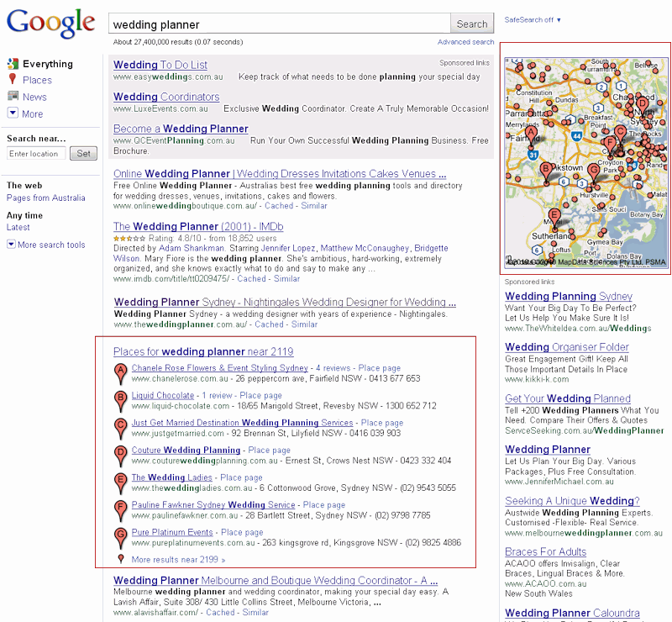Open Chanele Rose 4 reviews link
672x622 pixels.
tap(333, 367)
